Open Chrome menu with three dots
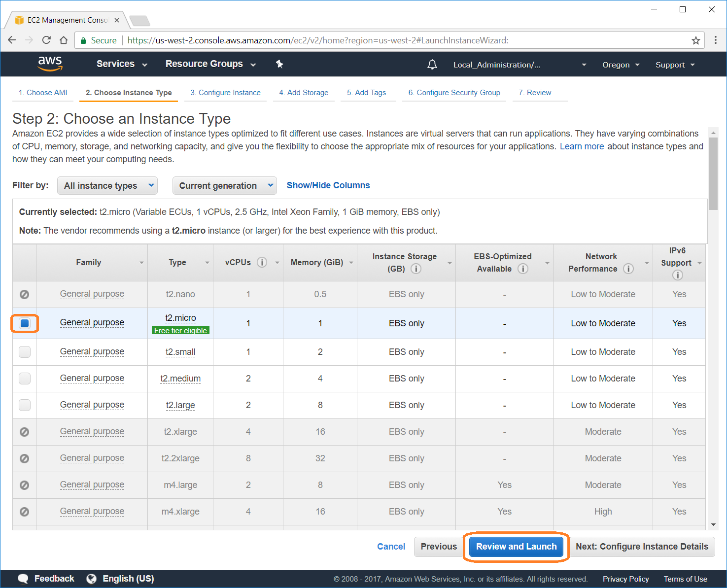The width and height of the screenshot is (727, 588). point(716,40)
